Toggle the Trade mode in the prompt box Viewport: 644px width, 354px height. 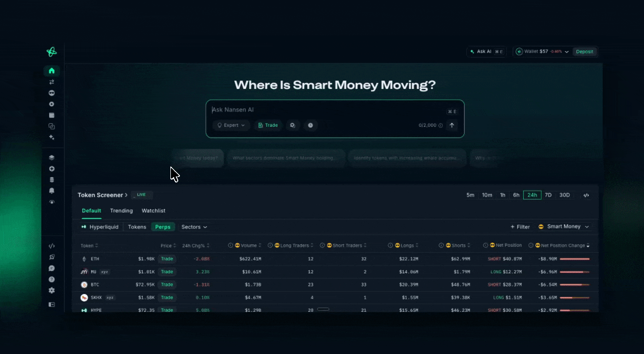(268, 125)
